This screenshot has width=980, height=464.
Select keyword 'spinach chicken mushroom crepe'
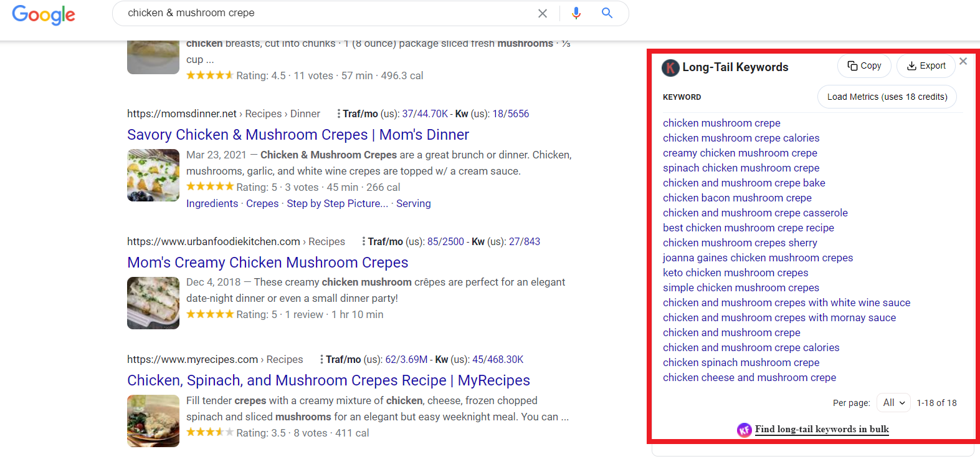[741, 168]
